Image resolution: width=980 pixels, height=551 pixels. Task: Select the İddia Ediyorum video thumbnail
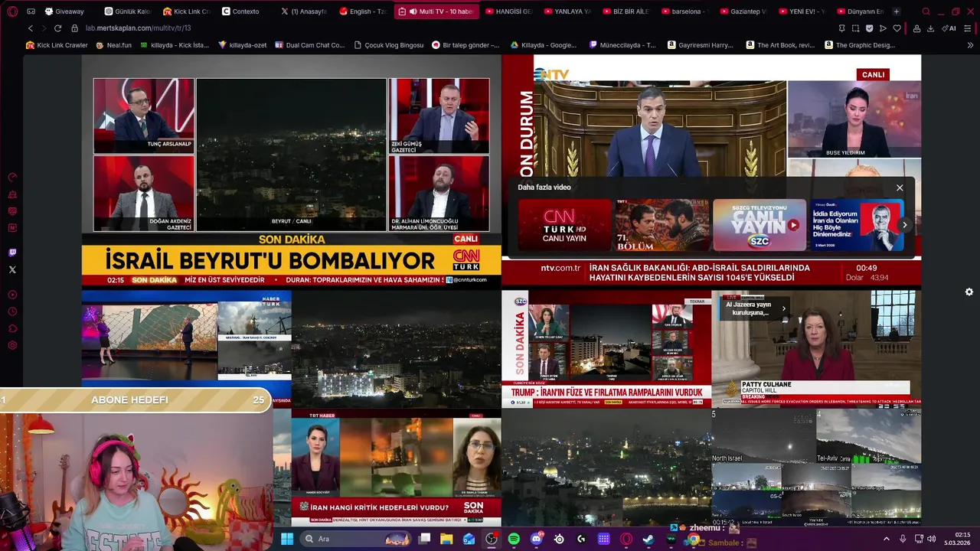[857, 225]
